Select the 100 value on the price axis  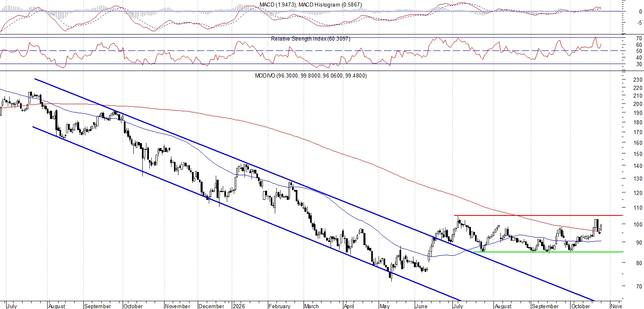638,224
